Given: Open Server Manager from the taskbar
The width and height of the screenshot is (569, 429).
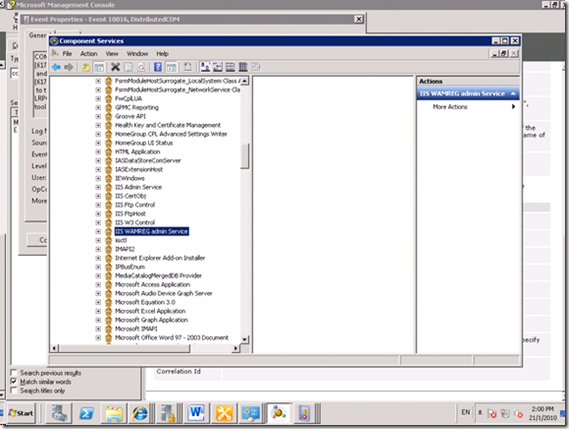Looking at the screenshot, I should (x=59, y=413).
